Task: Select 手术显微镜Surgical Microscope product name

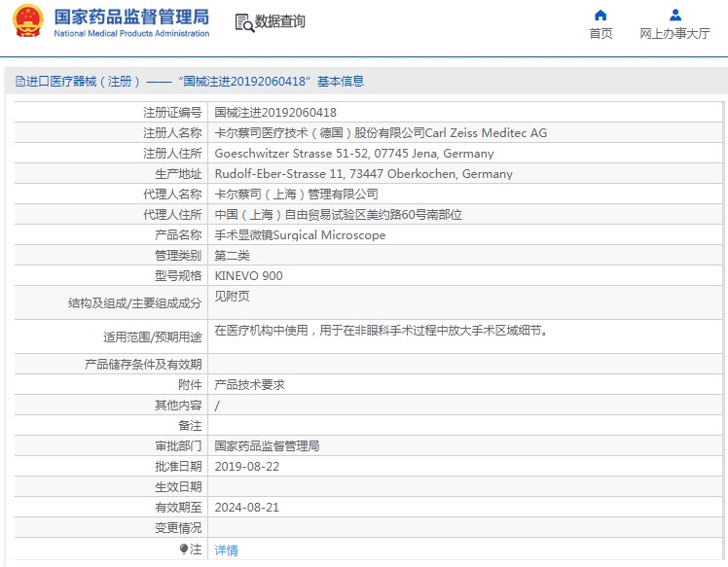Action: (300, 234)
